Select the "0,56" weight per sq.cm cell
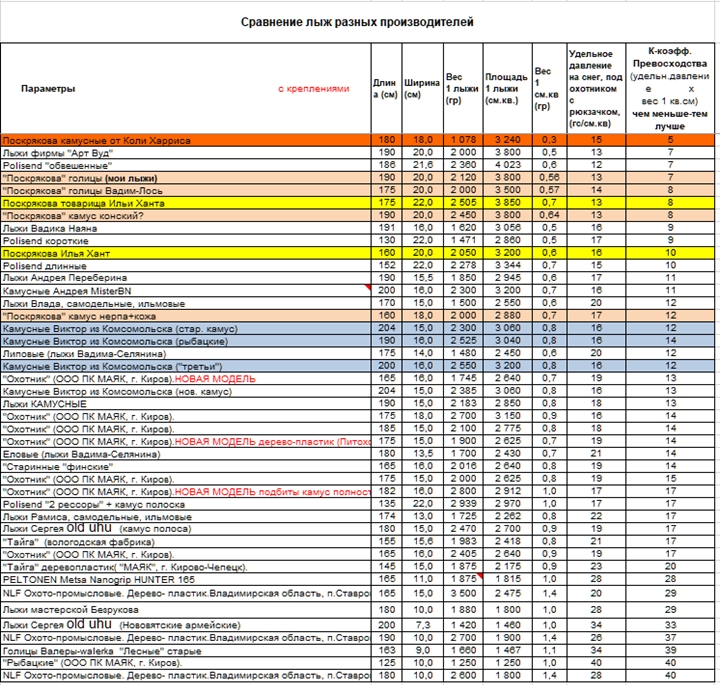The height and width of the screenshot is (685, 720). [549, 177]
